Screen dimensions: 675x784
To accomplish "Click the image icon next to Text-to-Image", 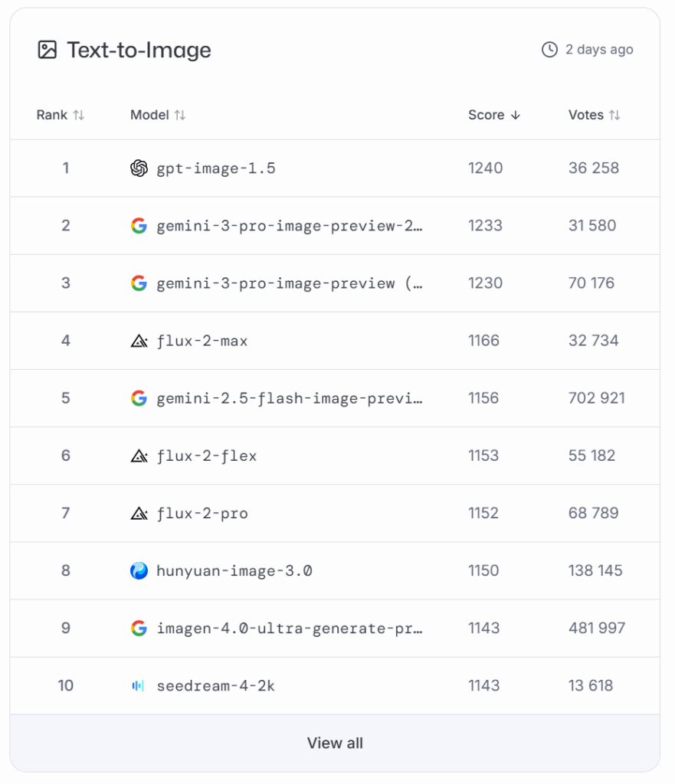I will 48,50.
